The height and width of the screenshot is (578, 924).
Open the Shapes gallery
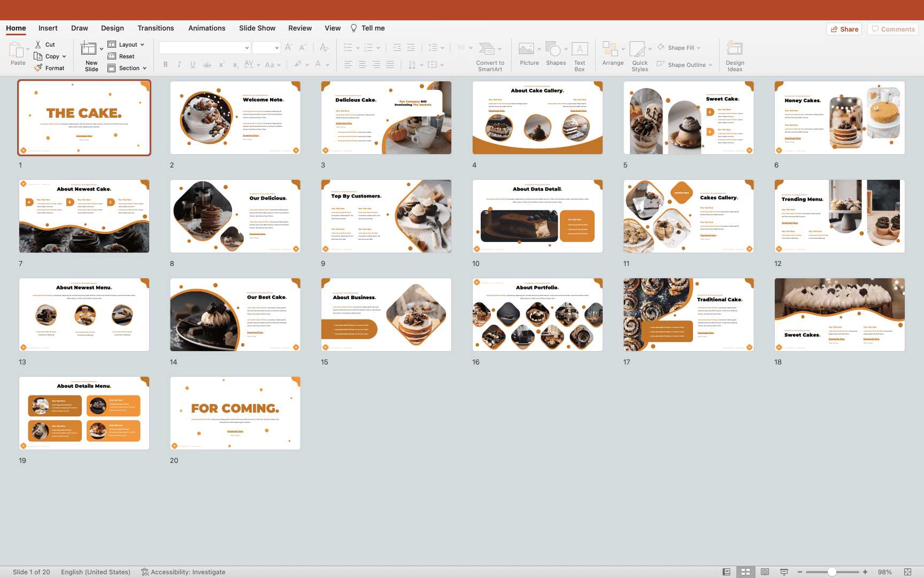coord(556,56)
